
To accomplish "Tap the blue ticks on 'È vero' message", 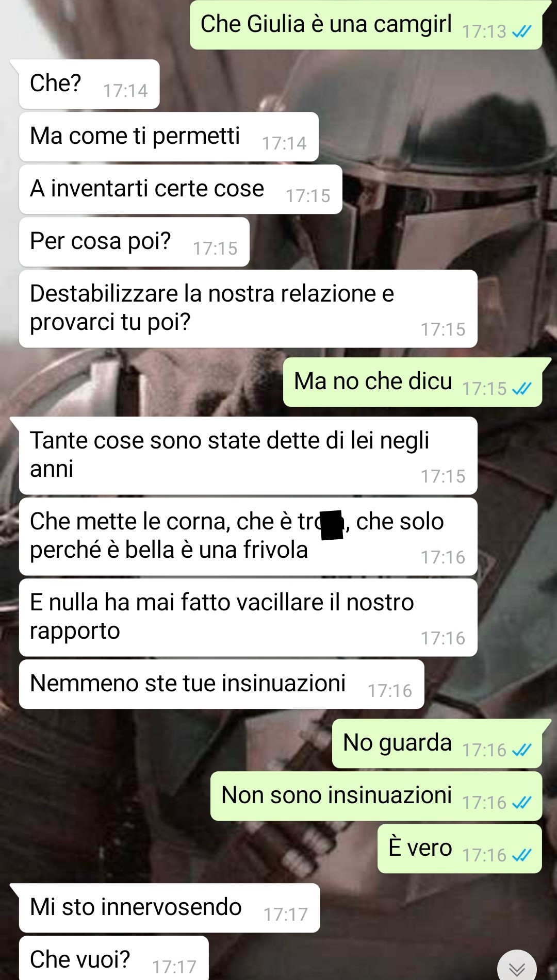I will click(x=521, y=855).
